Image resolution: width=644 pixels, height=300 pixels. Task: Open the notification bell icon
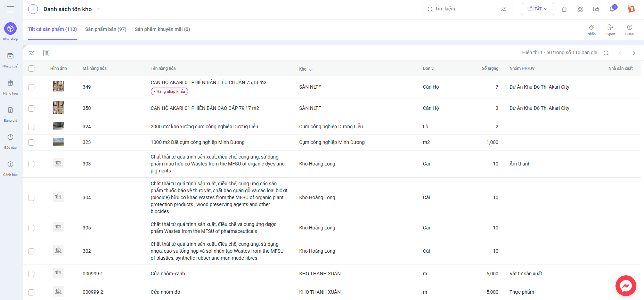point(612,9)
